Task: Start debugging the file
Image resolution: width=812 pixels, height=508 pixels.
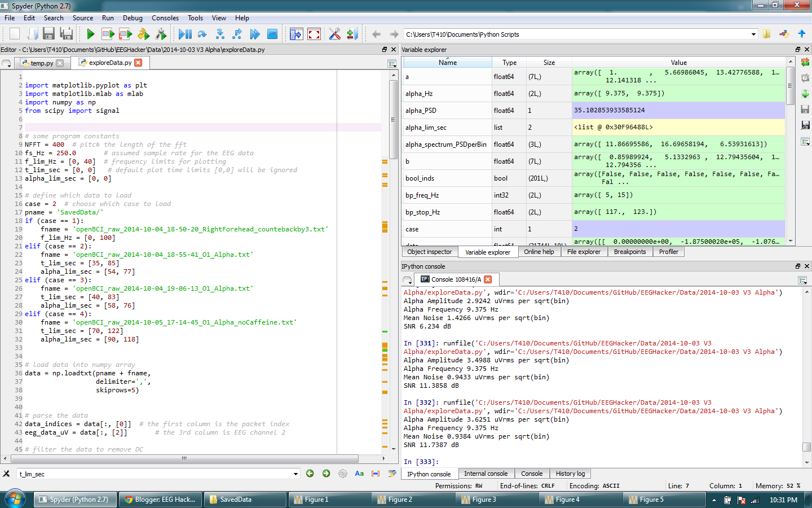Action: coord(185,34)
